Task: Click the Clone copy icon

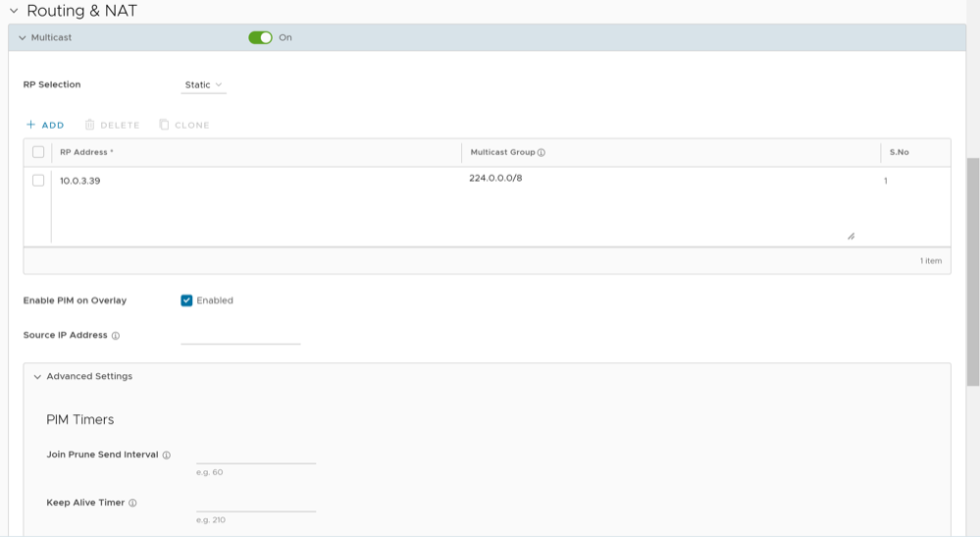Action: tap(164, 125)
